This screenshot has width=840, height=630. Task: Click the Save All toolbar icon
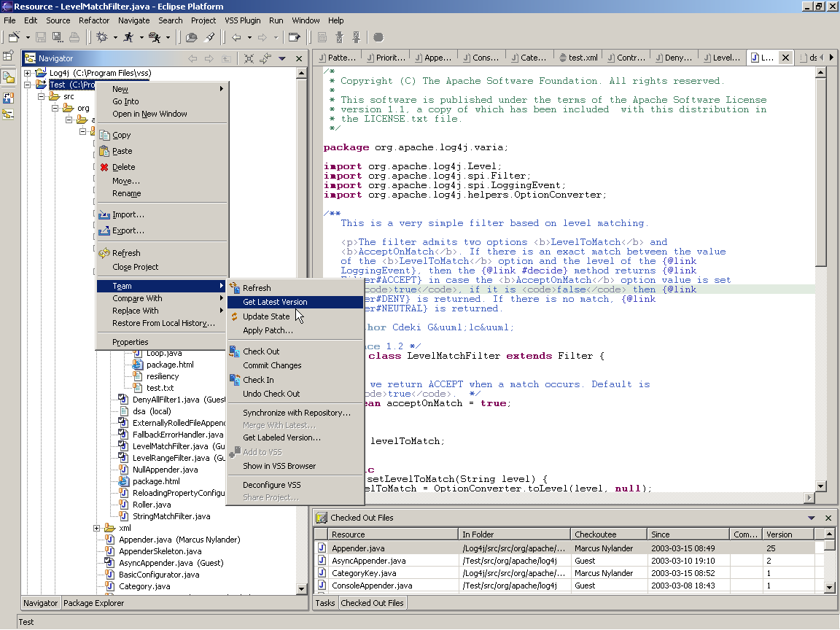point(58,37)
